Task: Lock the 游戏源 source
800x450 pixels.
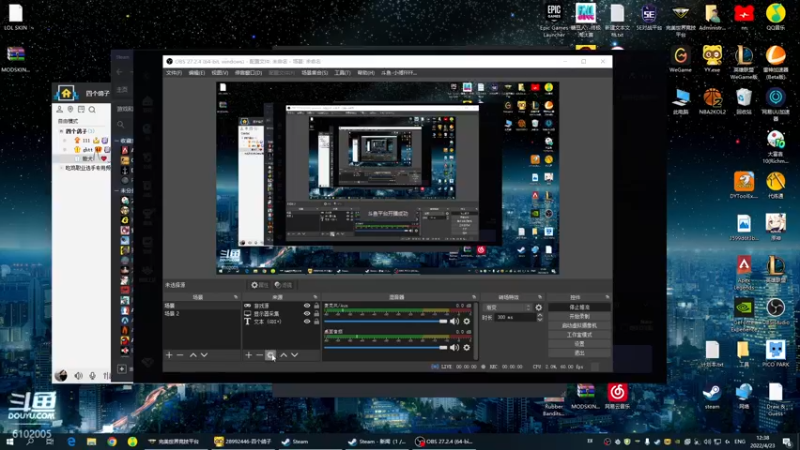Action: pyautogui.click(x=316, y=306)
